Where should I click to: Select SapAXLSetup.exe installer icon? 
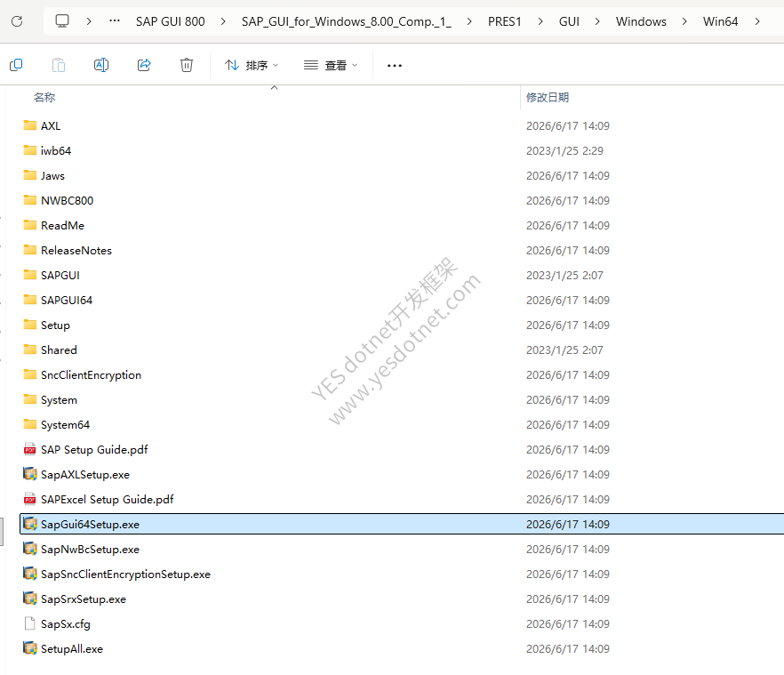pos(30,474)
